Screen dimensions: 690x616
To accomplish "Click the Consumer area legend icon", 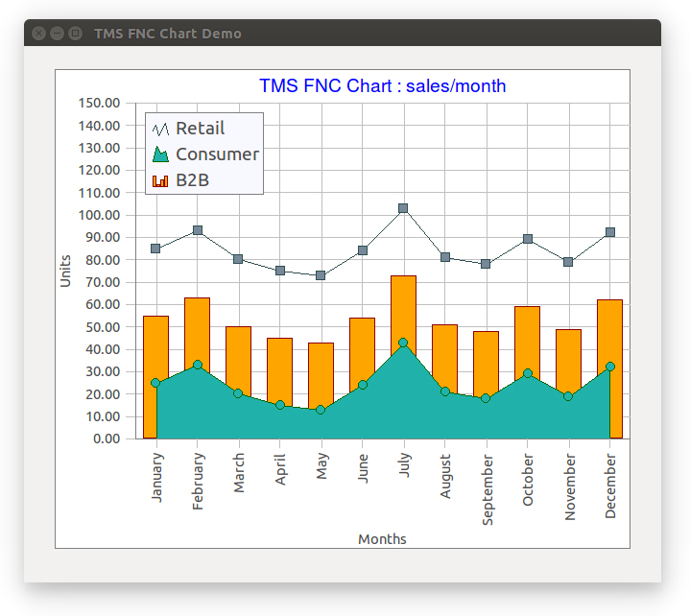I will pos(160,154).
